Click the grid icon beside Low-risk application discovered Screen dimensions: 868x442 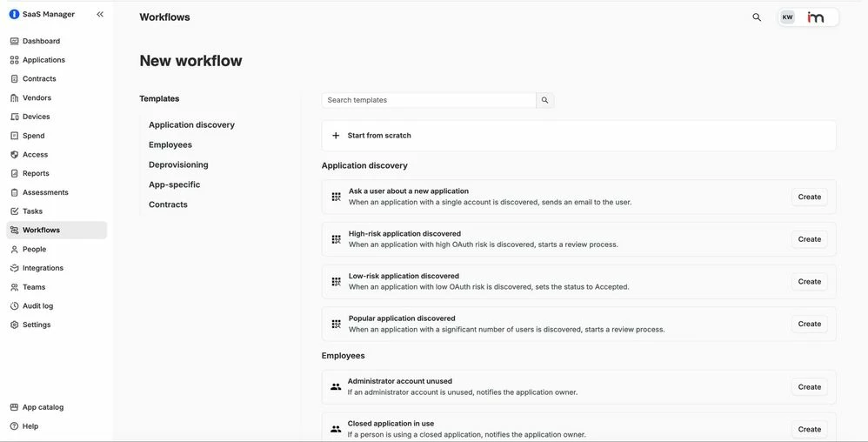click(x=336, y=281)
